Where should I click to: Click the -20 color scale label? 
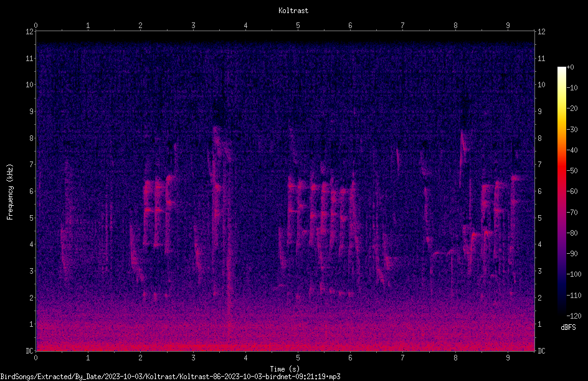click(x=572, y=109)
